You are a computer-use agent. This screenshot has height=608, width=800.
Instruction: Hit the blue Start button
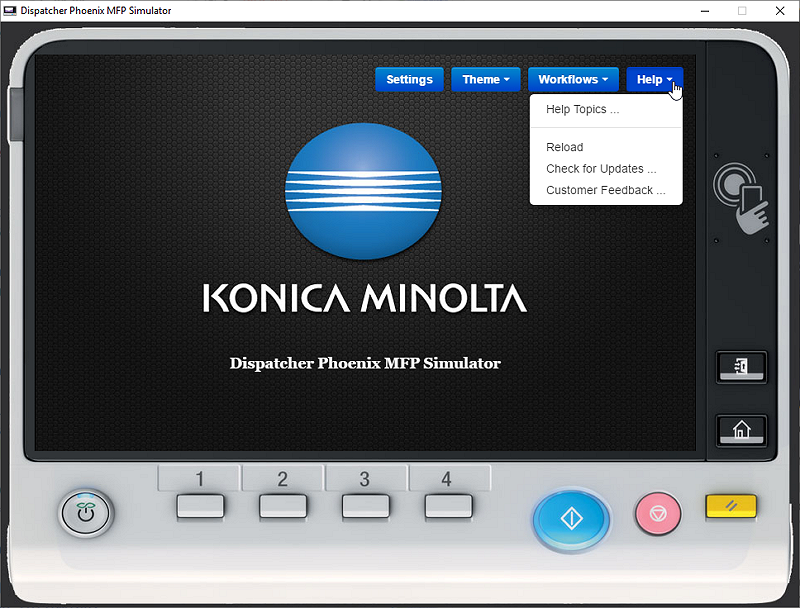[x=571, y=519]
